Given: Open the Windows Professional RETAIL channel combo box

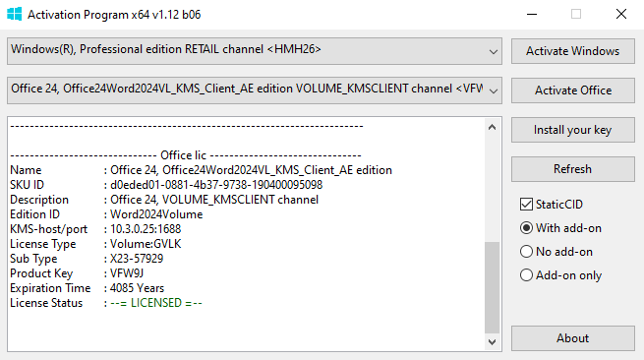Looking at the screenshot, I should click(x=255, y=51).
